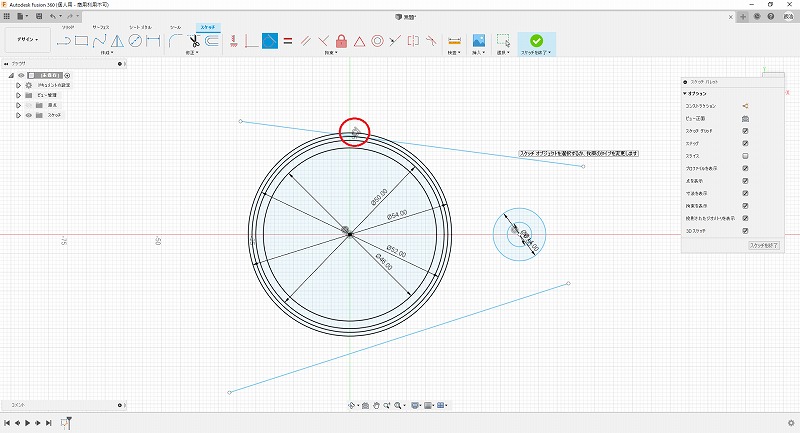Select the Rectangle sketch tool
This screenshot has height=433, width=800.
tap(83, 41)
